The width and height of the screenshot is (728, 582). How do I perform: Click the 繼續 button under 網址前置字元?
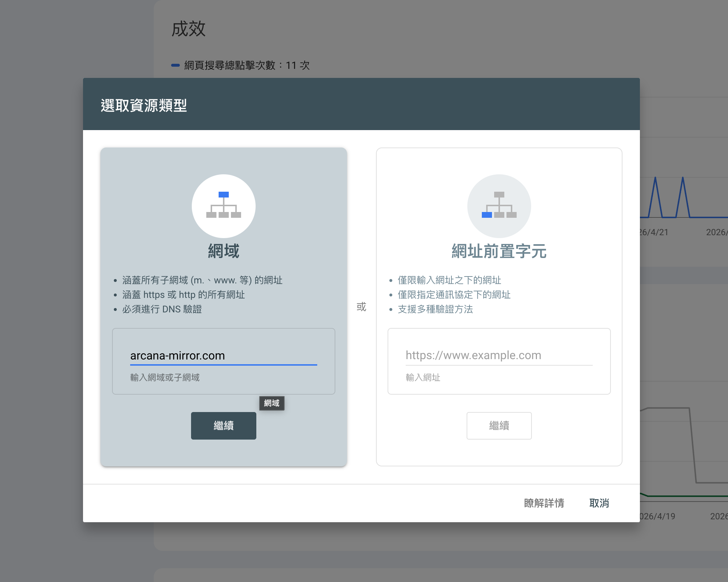(x=499, y=426)
